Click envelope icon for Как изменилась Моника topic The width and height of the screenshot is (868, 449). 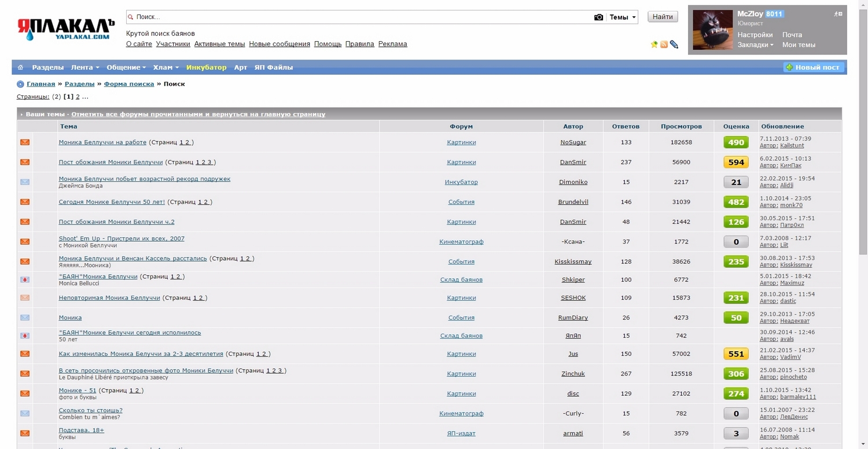coord(25,354)
